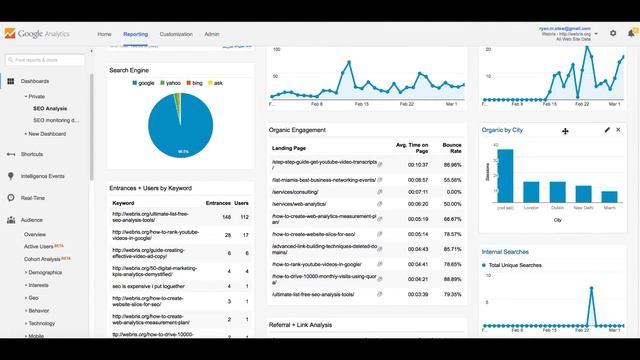Viewport: 640px width, 360px height.
Task: Open the Admin tab
Action: pos(211,34)
